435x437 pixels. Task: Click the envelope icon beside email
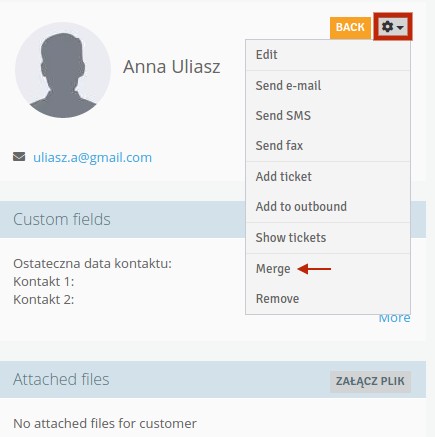click(x=19, y=156)
